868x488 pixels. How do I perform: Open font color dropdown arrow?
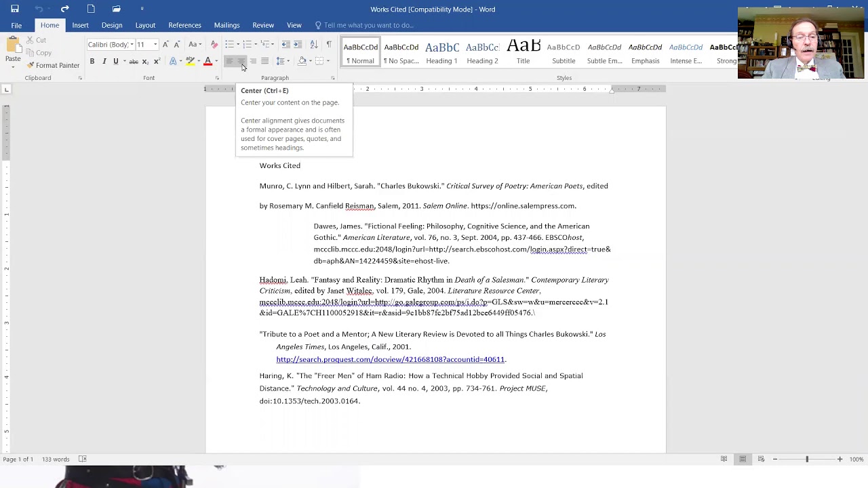[216, 61]
